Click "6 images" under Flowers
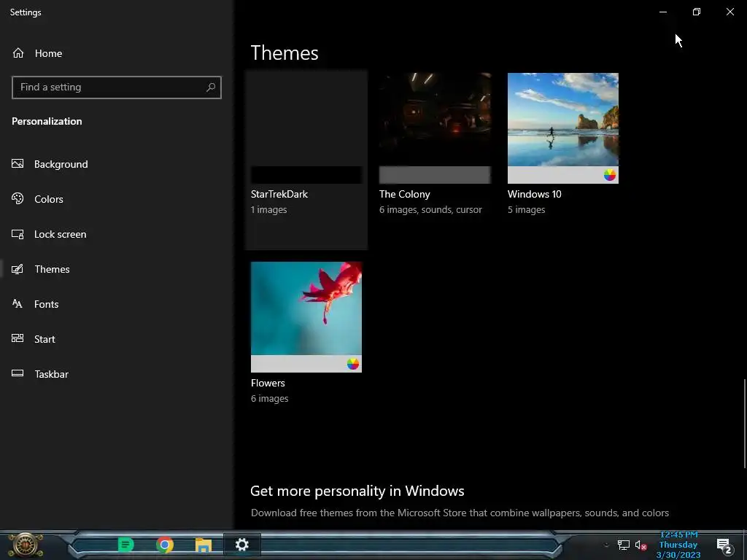This screenshot has height=560, width=747. 270,399
